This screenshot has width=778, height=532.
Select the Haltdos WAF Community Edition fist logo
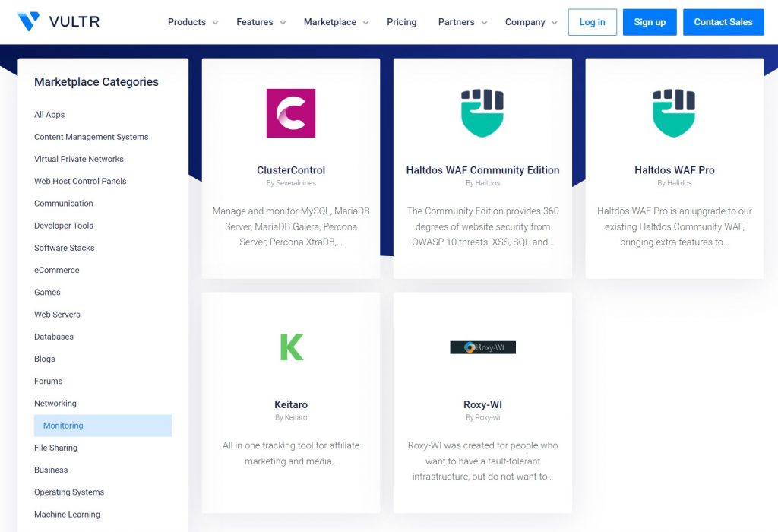[482, 113]
